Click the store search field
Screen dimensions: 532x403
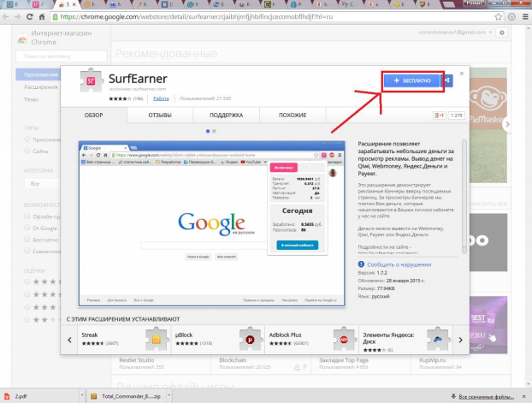click(x=61, y=56)
